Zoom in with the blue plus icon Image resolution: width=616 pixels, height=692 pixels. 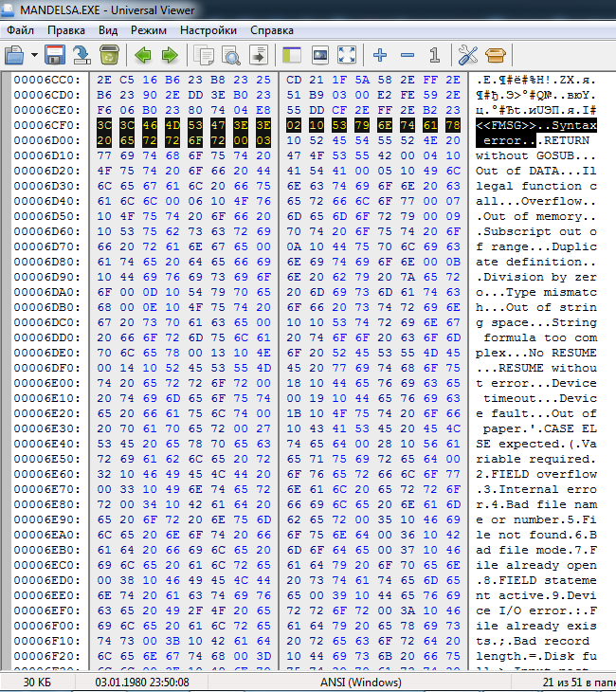pyautogui.click(x=380, y=55)
